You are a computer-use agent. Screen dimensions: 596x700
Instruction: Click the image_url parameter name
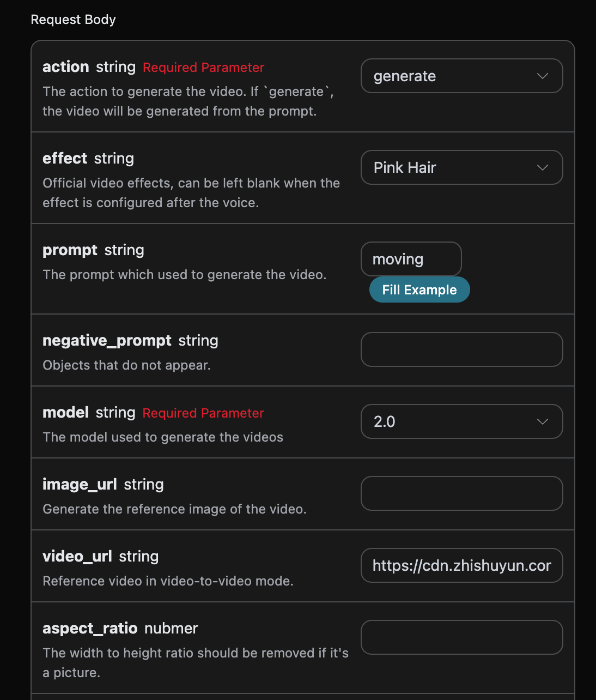80,485
